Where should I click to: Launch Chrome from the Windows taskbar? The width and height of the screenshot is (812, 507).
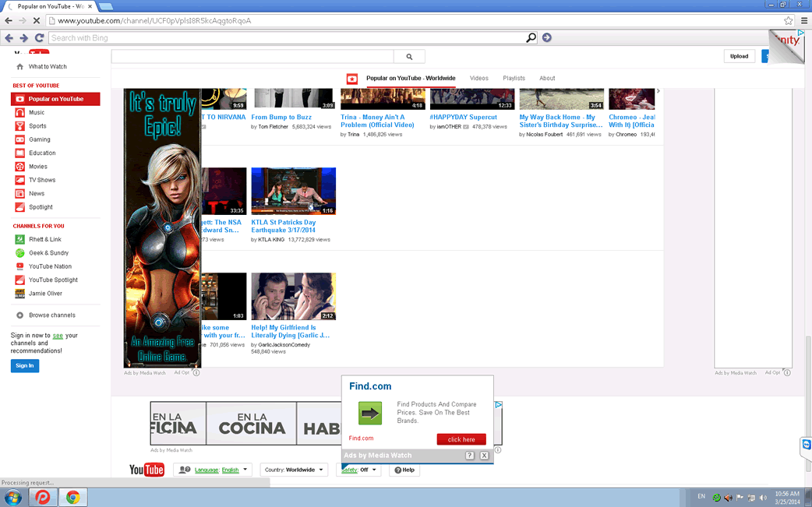click(72, 497)
